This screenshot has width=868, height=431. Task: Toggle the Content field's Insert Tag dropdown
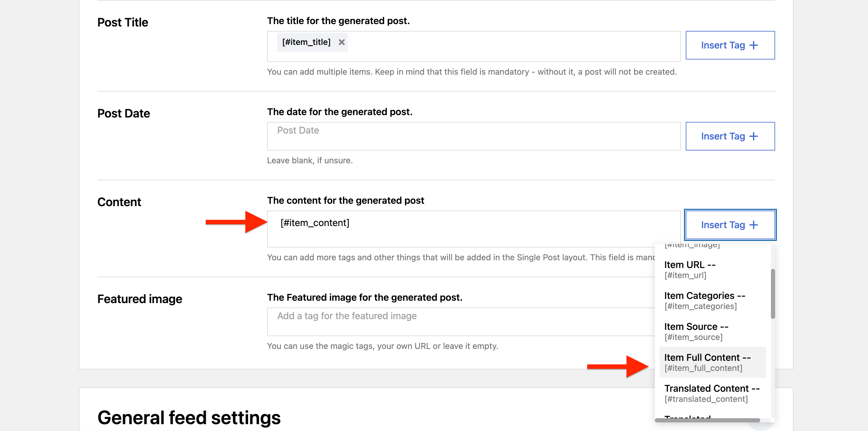[730, 225]
